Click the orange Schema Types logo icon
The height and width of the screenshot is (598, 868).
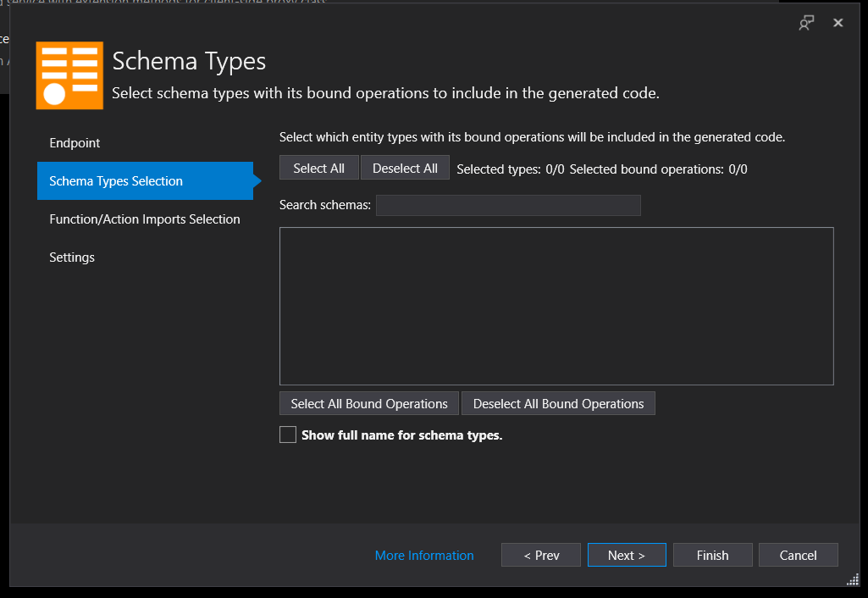click(69, 75)
